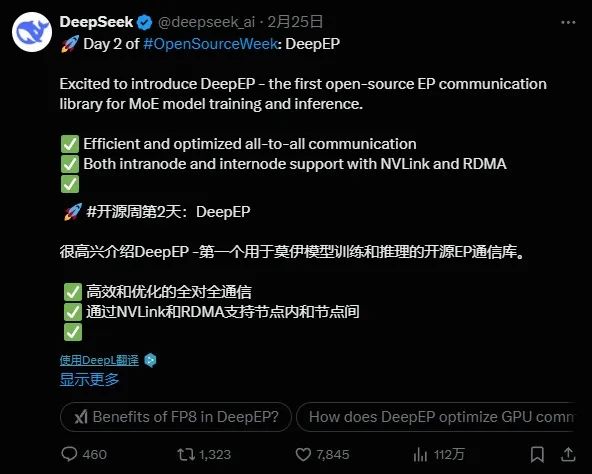Ask Grok "Benefits of FP8 in DeepEP?"
This screenshot has width=592, height=474.
pos(176,417)
